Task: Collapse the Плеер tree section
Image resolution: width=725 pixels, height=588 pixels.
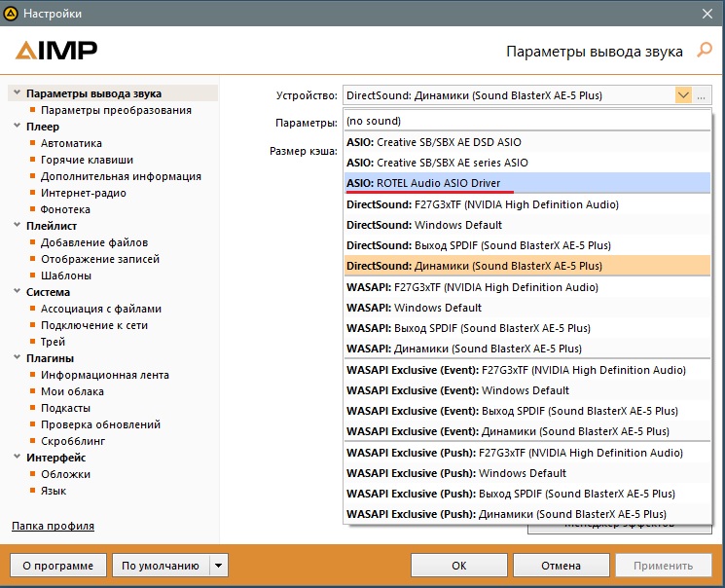Action: pyautogui.click(x=17, y=126)
